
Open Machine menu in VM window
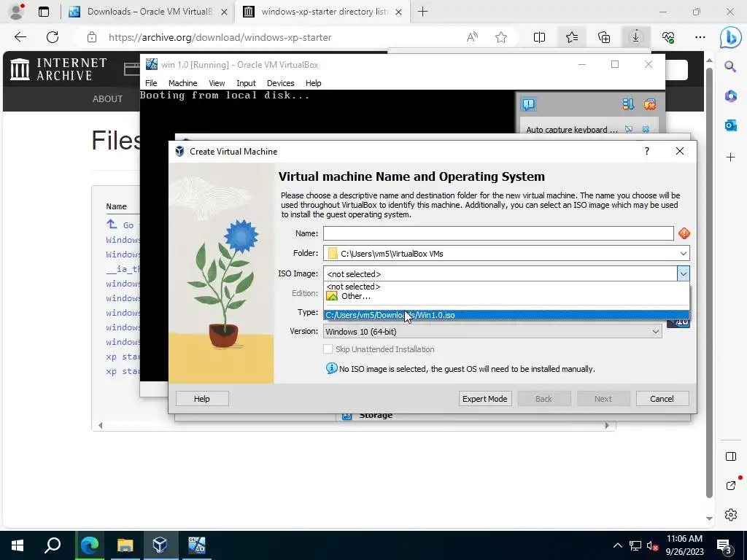[182, 83]
